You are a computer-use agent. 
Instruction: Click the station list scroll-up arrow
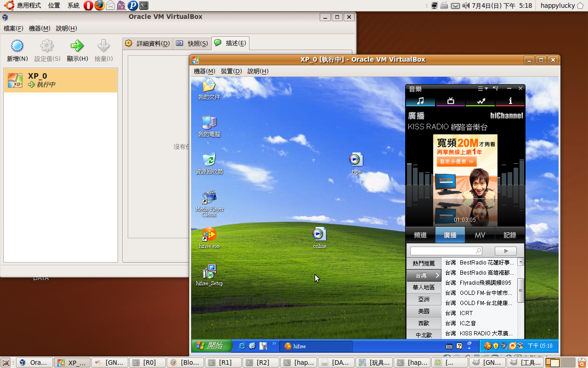coord(520,262)
